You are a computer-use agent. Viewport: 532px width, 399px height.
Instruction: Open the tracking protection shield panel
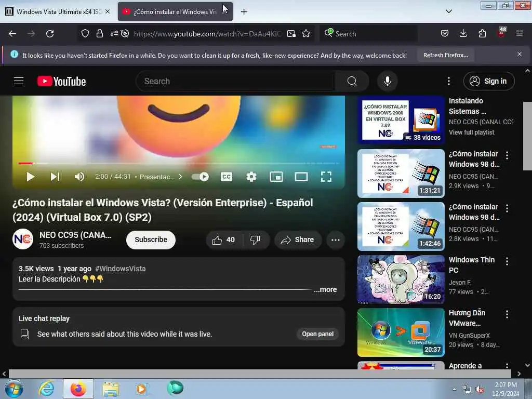[x=85, y=33]
